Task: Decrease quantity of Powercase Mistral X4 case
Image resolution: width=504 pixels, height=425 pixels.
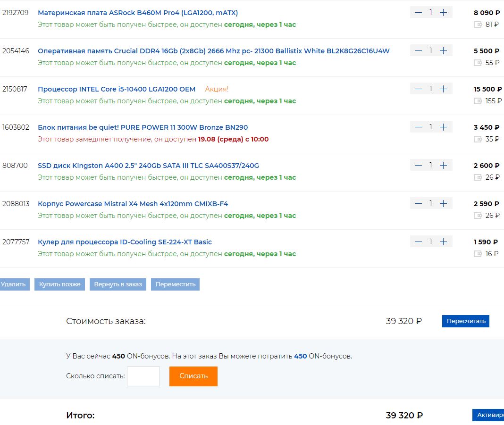Action: (418, 204)
